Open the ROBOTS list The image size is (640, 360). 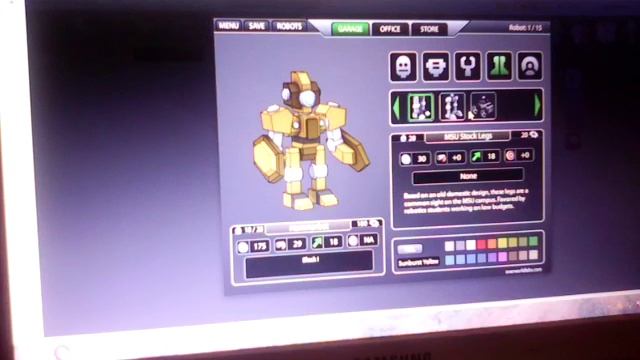tap(289, 27)
